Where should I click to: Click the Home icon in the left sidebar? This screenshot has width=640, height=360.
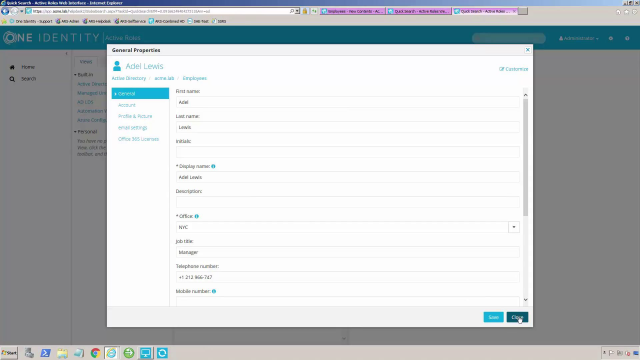click(x=12, y=67)
